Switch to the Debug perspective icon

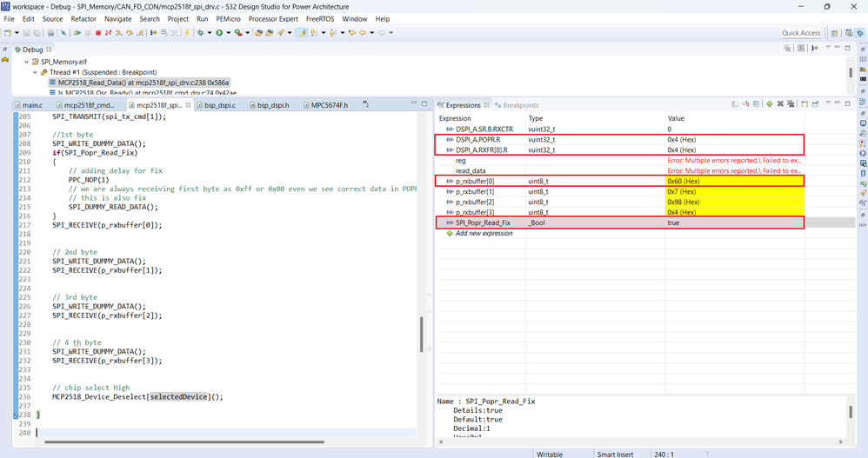[859, 33]
